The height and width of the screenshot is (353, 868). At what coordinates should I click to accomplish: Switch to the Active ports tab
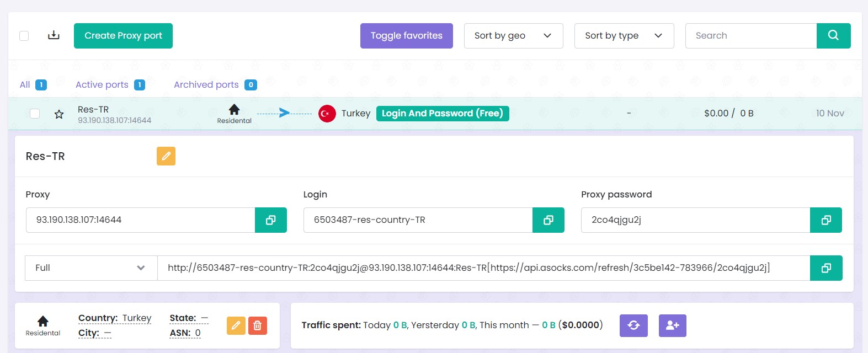102,84
